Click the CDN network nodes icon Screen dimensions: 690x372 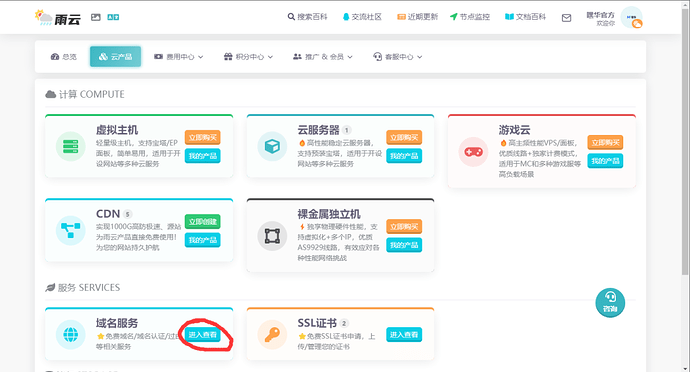point(70,230)
